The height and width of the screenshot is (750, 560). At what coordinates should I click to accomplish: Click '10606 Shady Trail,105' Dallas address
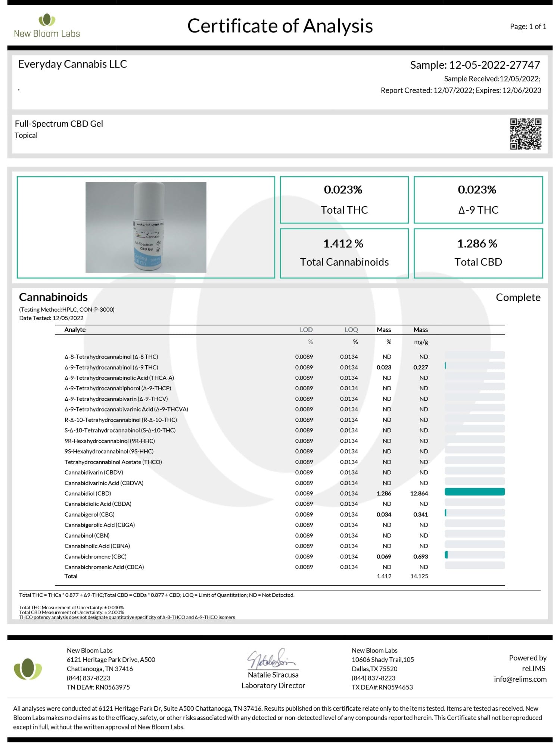click(383, 660)
